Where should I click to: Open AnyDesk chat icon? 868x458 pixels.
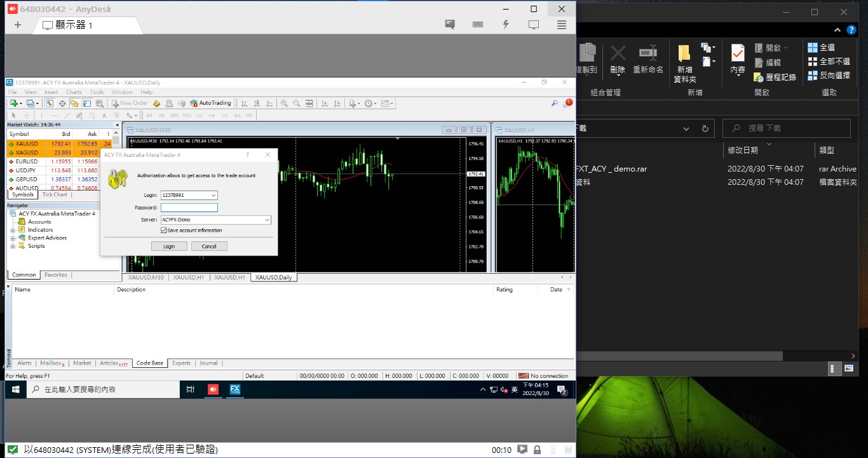pos(450,25)
